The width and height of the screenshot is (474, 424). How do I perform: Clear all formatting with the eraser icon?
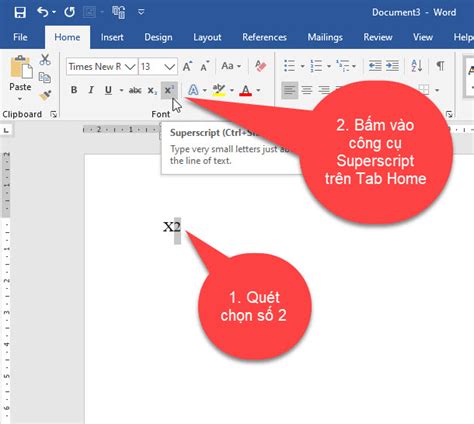261,66
